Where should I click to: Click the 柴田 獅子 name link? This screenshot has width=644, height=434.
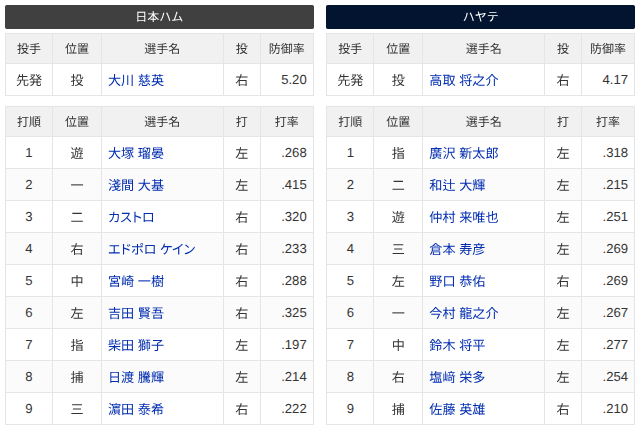(136, 345)
